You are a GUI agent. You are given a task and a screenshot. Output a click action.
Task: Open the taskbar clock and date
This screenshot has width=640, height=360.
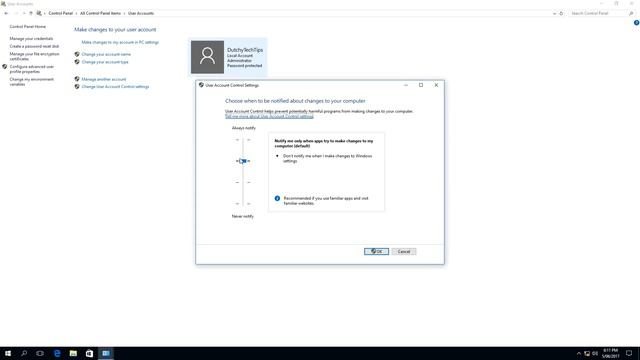pos(611,353)
